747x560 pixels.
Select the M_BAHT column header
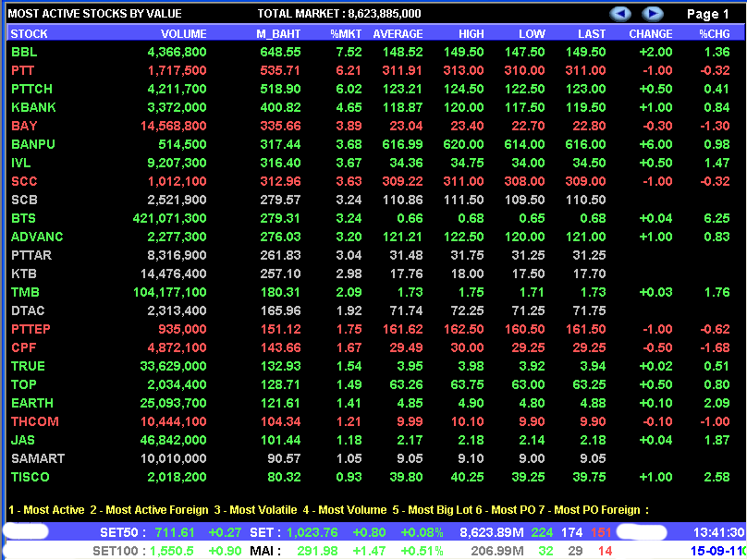(x=278, y=34)
